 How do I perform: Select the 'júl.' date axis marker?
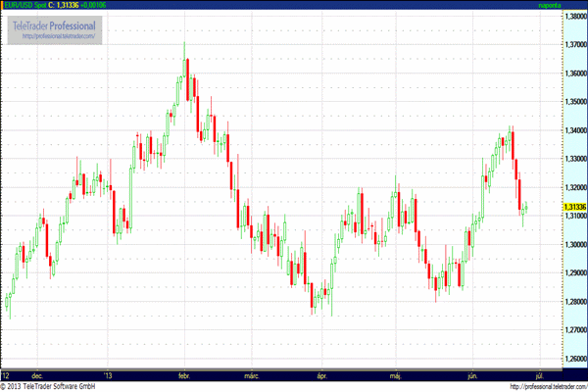539,375
